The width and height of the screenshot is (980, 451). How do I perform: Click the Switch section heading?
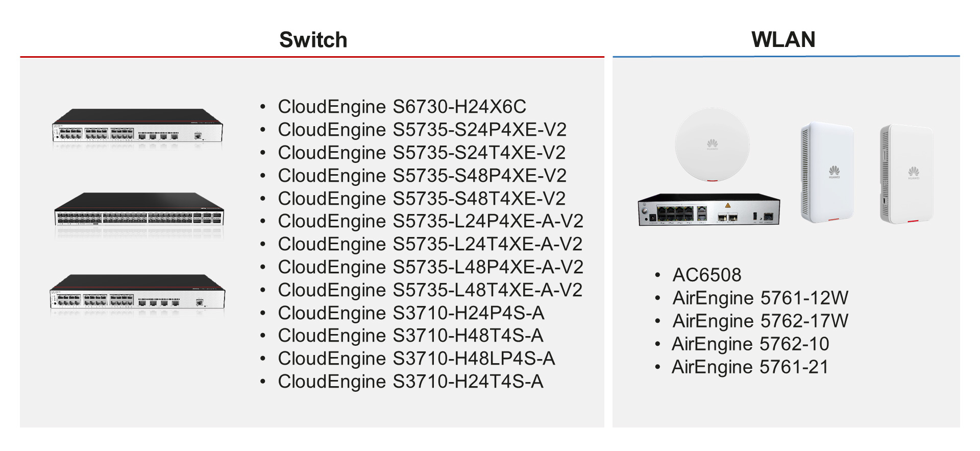pyautogui.click(x=313, y=40)
